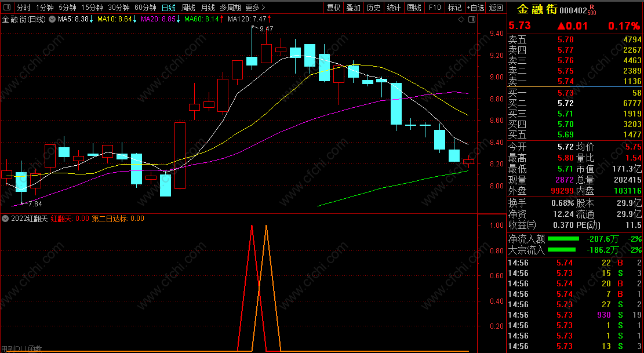Click the 今开 value 5.72
The height and width of the screenshot is (353, 644).
[566, 147]
